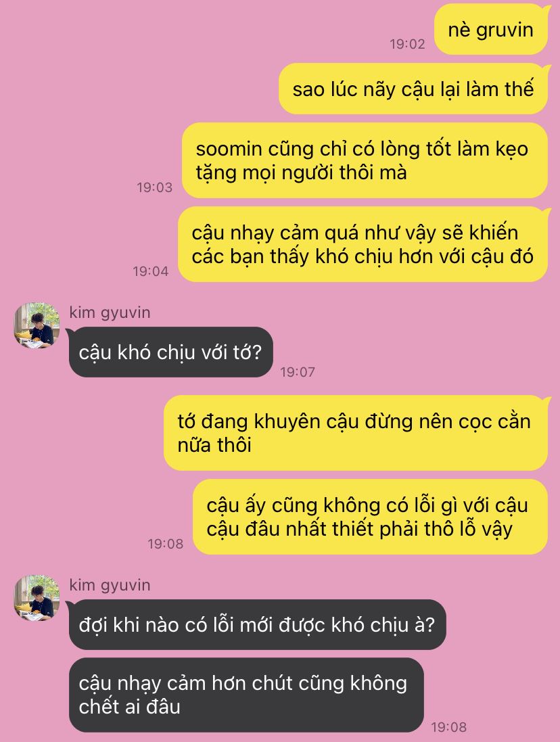Screen dimensions: 560x742
Task: Click the 19:08 timestamp beside yellow bubble
Action: [x=166, y=544]
